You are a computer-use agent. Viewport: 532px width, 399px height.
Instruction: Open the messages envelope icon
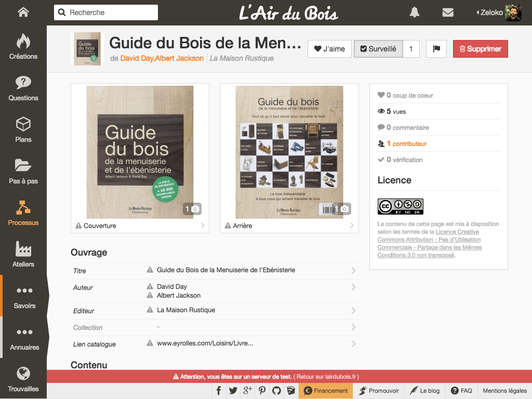pos(448,12)
